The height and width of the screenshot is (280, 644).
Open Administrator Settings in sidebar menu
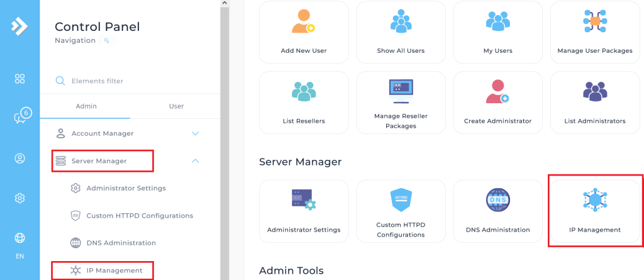click(126, 188)
